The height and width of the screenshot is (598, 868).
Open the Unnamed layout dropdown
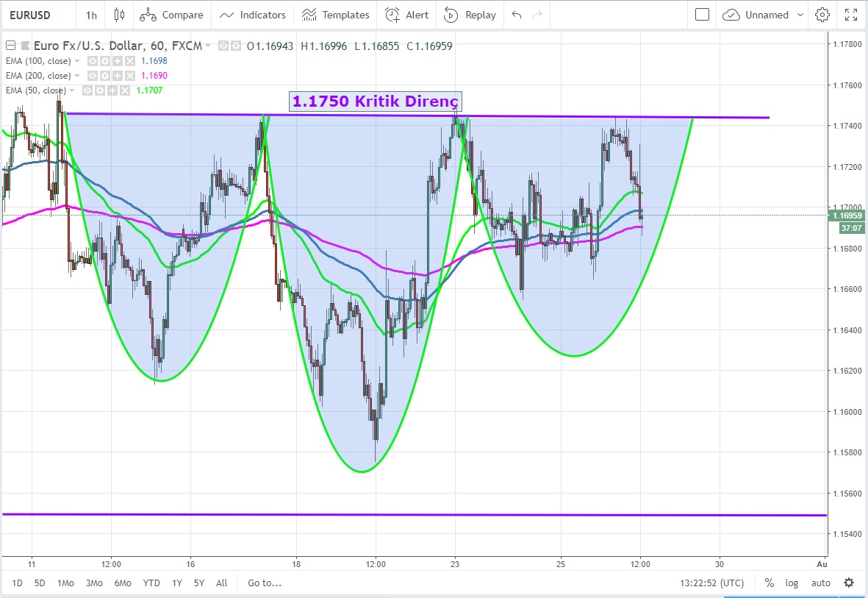[x=800, y=15]
